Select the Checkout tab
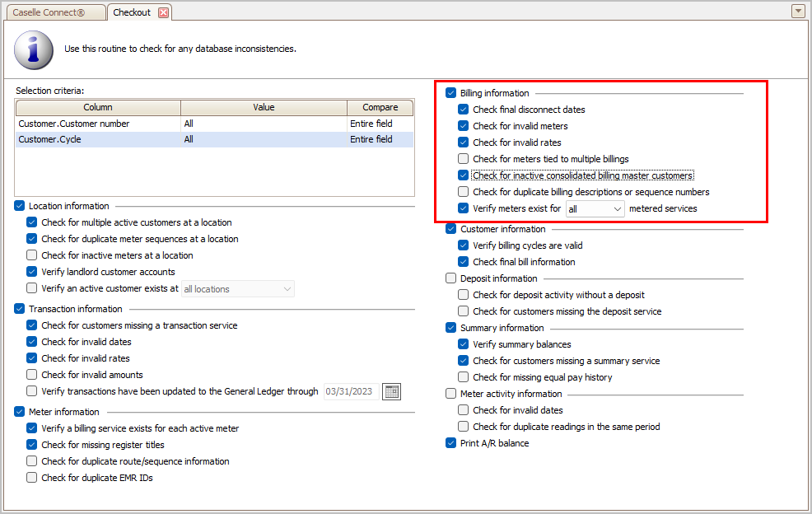The height and width of the screenshot is (514, 812). pos(132,12)
